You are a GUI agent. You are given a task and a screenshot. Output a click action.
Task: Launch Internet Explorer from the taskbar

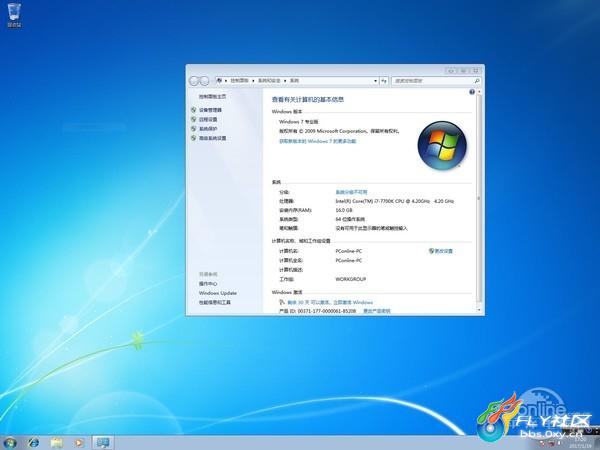coord(34,443)
